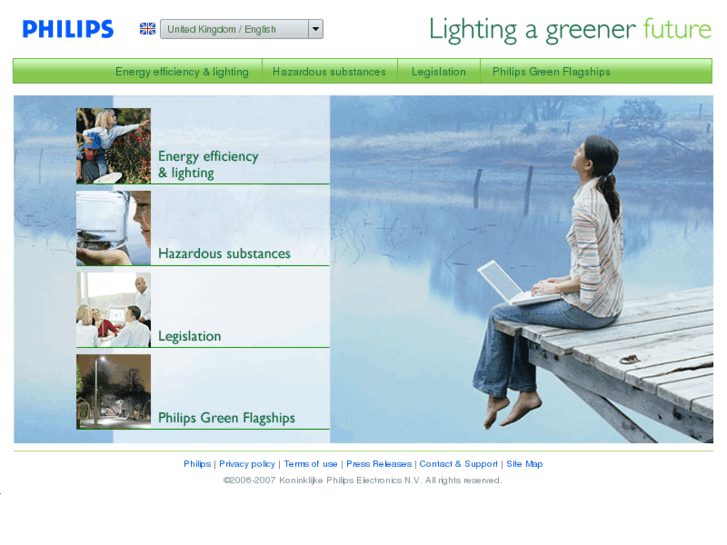Open Hazardous substances panel link
This screenshot has height=545, width=727.
pyautogui.click(x=224, y=253)
